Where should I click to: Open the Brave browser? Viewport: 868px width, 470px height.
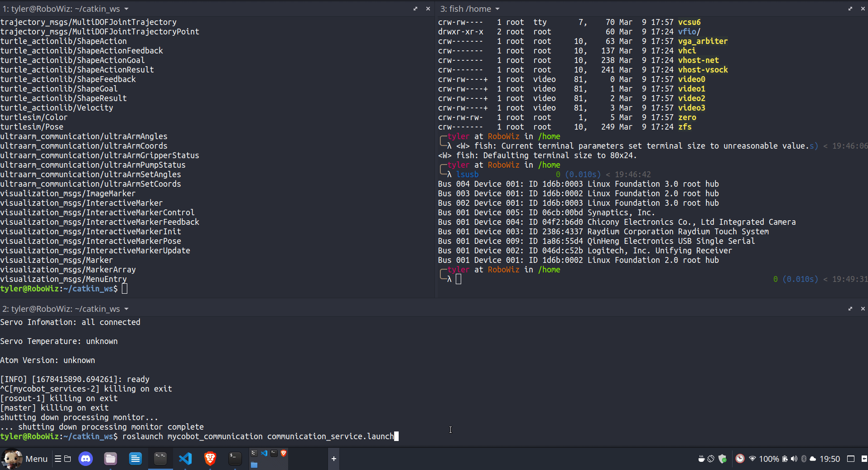pos(210,459)
